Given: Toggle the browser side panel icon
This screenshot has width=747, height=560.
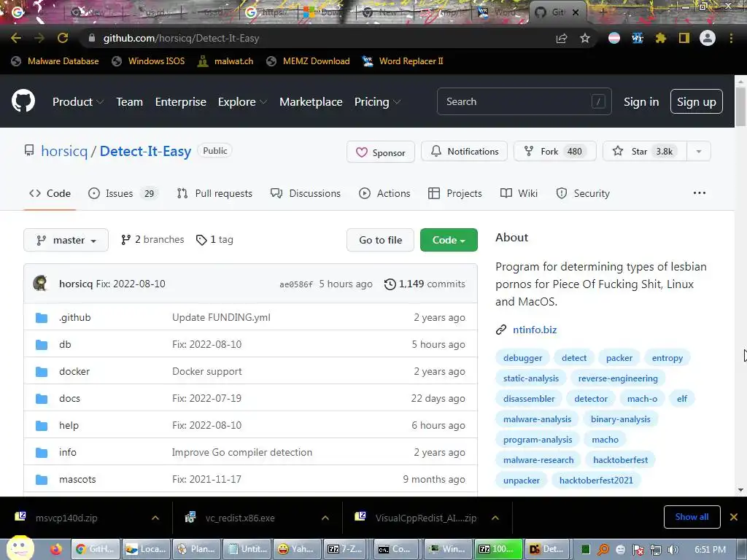Looking at the screenshot, I should pos(684,38).
